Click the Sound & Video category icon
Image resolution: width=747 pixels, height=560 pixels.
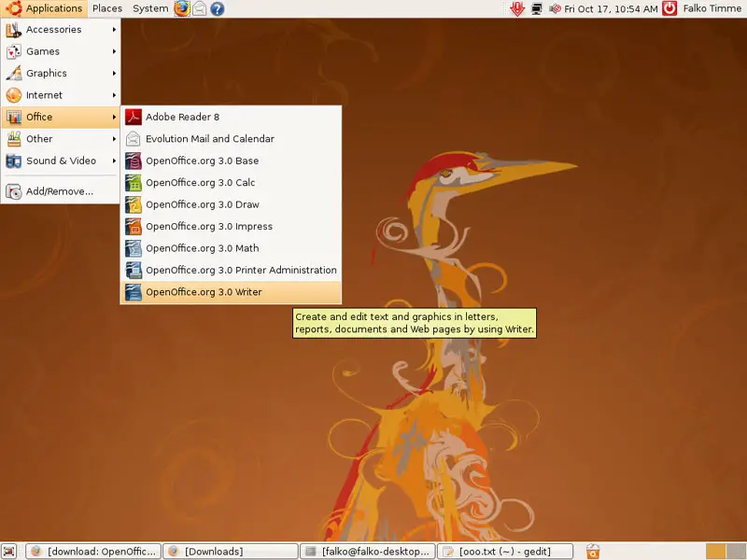point(14,161)
